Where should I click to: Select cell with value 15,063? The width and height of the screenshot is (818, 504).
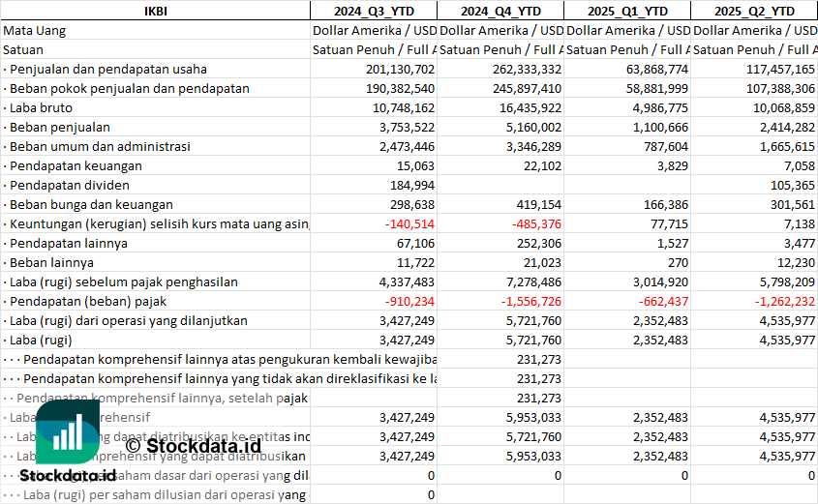coord(374,165)
